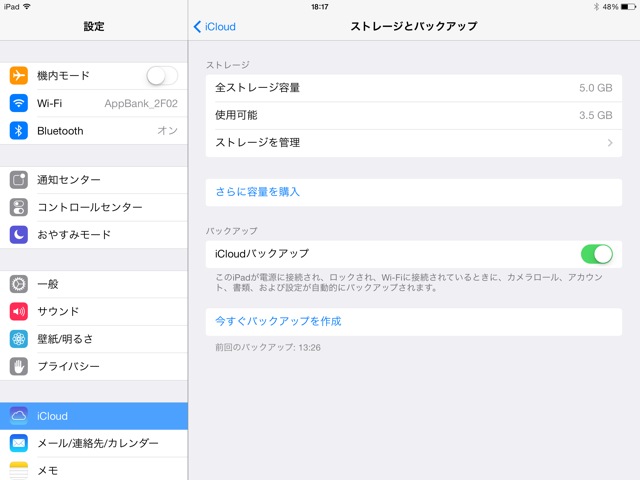Go back using the iCloud chevron

pyautogui.click(x=198, y=27)
